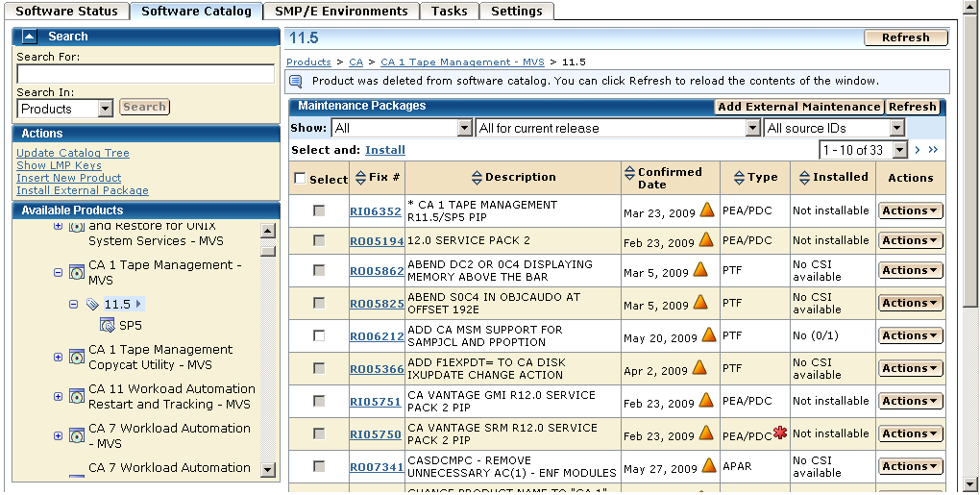The width and height of the screenshot is (980, 495).
Task: Click warning triangle in RO07341 row
Action: pyautogui.click(x=709, y=465)
